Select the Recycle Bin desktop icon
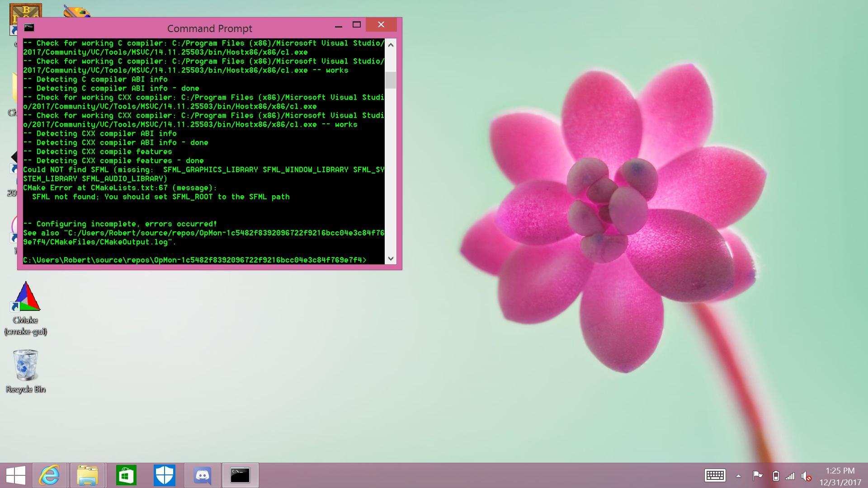The height and width of the screenshot is (488, 868). (x=26, y=371)
